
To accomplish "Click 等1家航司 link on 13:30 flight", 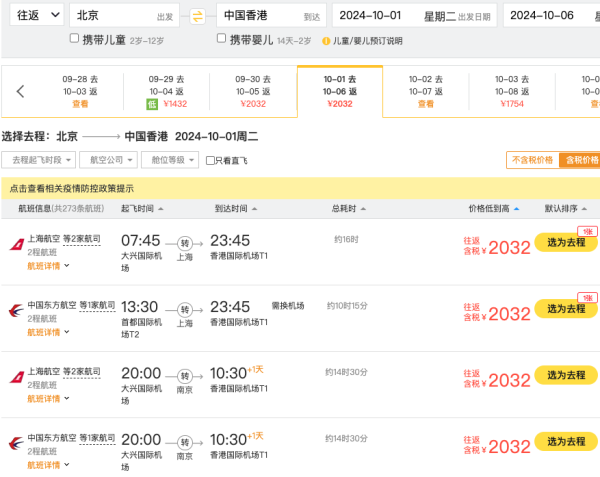I will tap(97, 306).
